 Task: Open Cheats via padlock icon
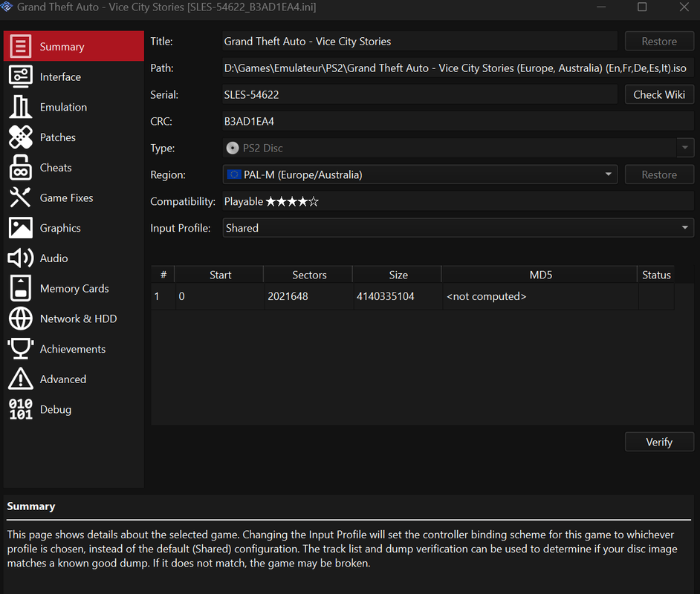[x=21, y=168]
